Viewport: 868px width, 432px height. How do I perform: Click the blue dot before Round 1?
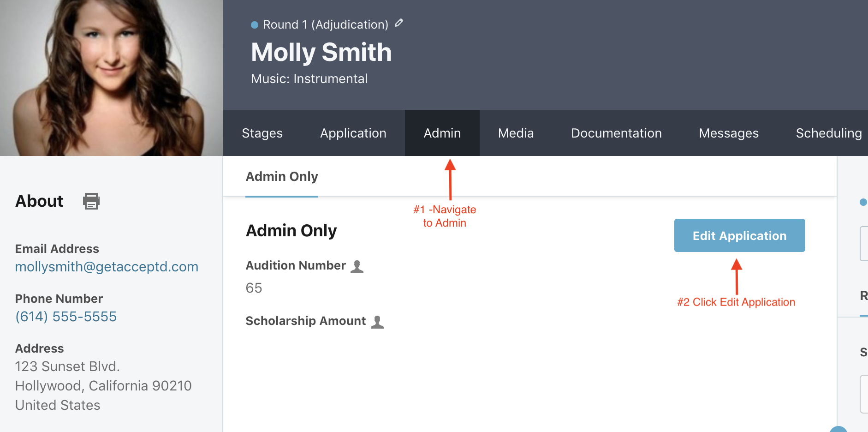tap(255, 25)
